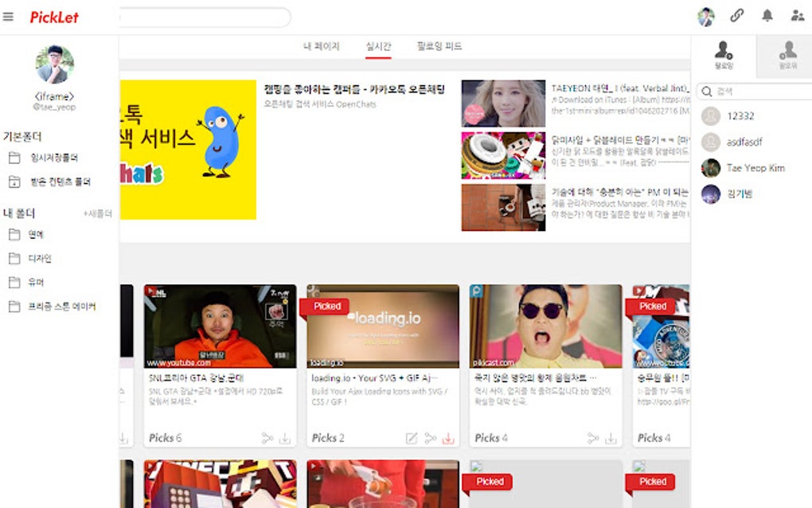Open Tae Yeop Kim in the following list
The width and height of the screenshot is (812, 508).
coord(755,168)
